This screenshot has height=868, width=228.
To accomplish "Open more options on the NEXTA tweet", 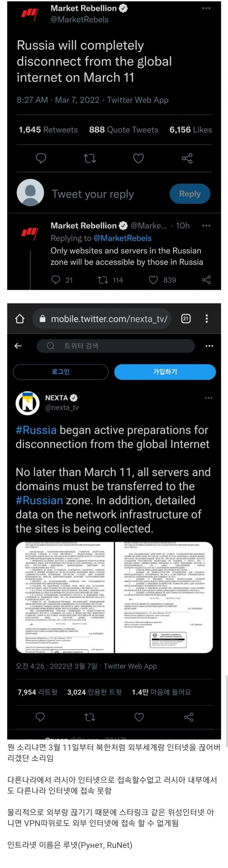I will tap(209, 398).
